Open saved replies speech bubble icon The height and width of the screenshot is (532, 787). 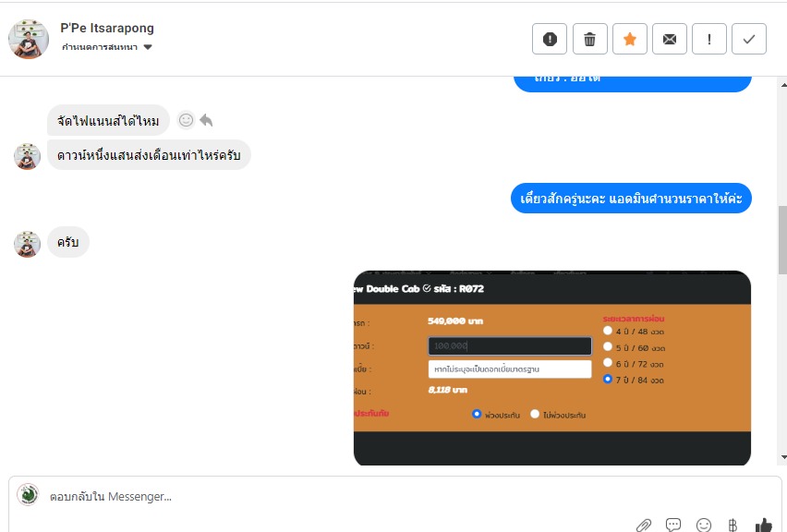pyautogui.click(x=673, y=525)
